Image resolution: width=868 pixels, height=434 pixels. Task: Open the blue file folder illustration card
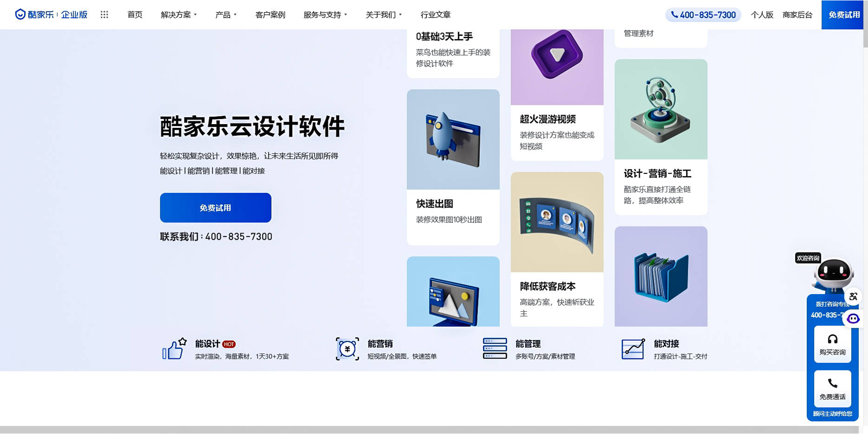click(x=661, y=276)
